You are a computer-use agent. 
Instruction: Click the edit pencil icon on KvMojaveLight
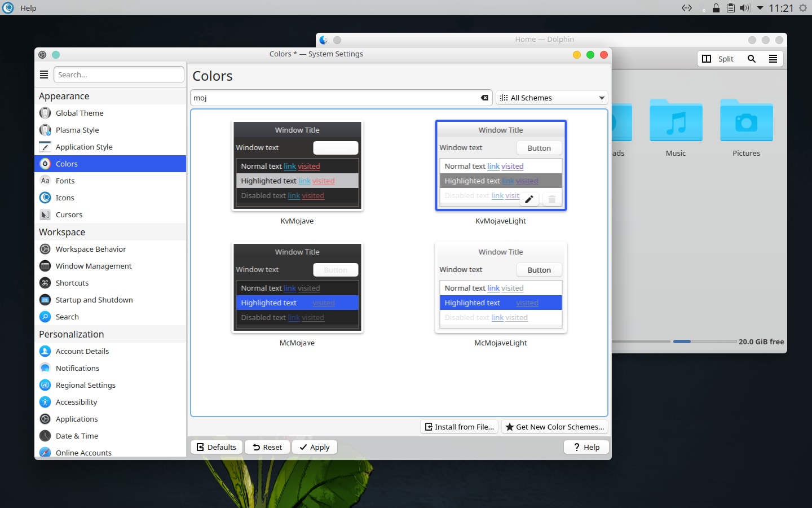[529, 199]
